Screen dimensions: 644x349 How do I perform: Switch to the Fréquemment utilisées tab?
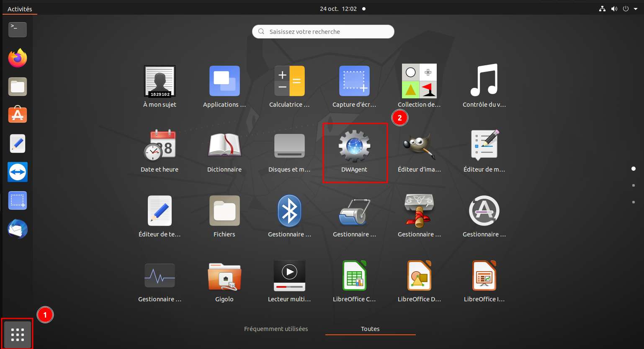tap(276, 329)
